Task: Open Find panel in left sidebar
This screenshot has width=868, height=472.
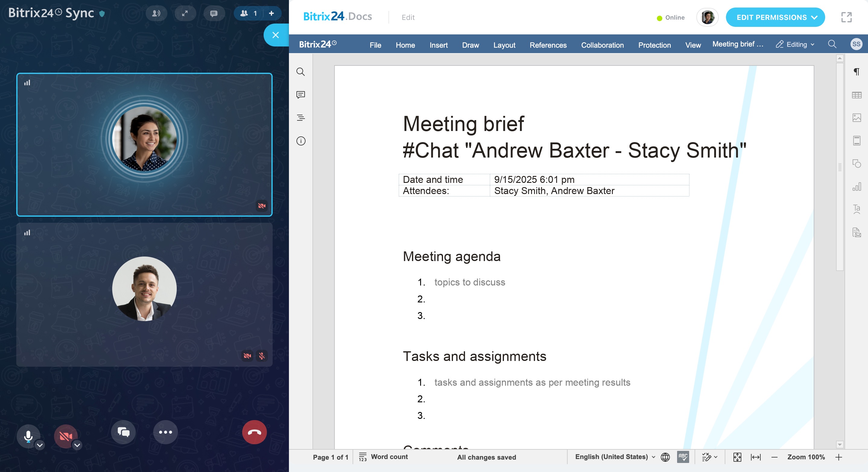Action: click(301, 72)
